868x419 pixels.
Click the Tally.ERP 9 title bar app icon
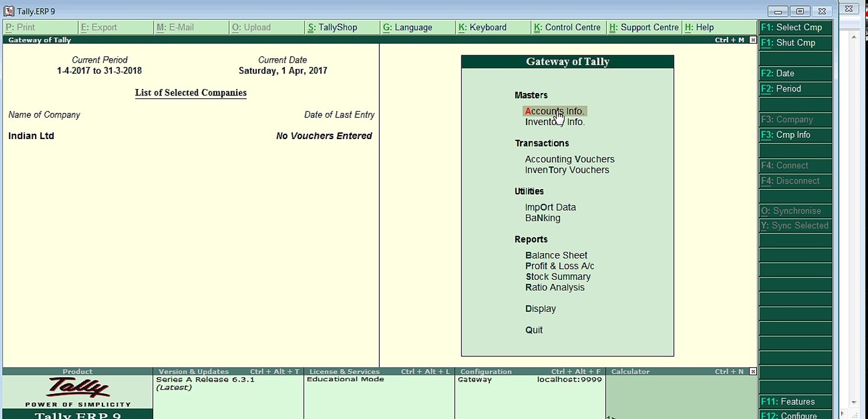9,11
